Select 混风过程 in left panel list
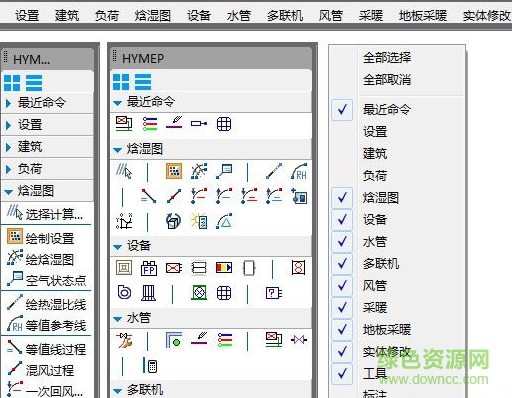Viewport: 512px width, 398px height. point(40,370)
